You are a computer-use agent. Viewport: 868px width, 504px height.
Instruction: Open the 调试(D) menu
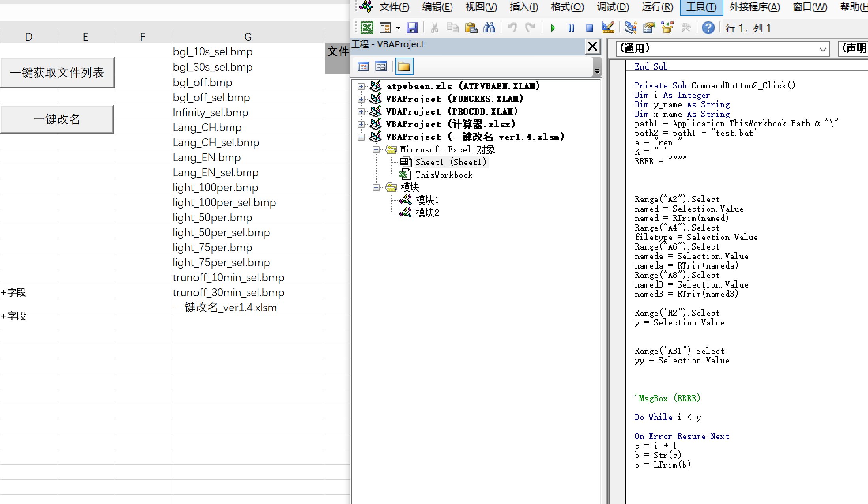point(612,7)
